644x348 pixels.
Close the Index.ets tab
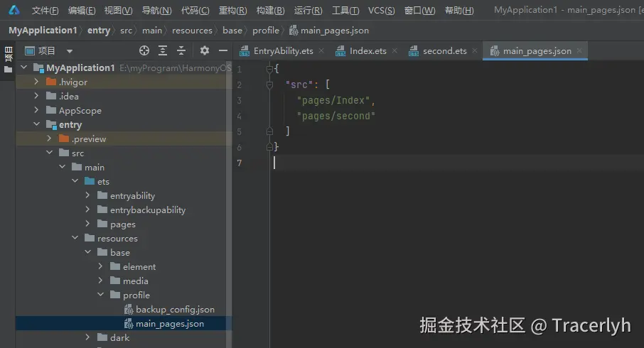coord(395,50)
